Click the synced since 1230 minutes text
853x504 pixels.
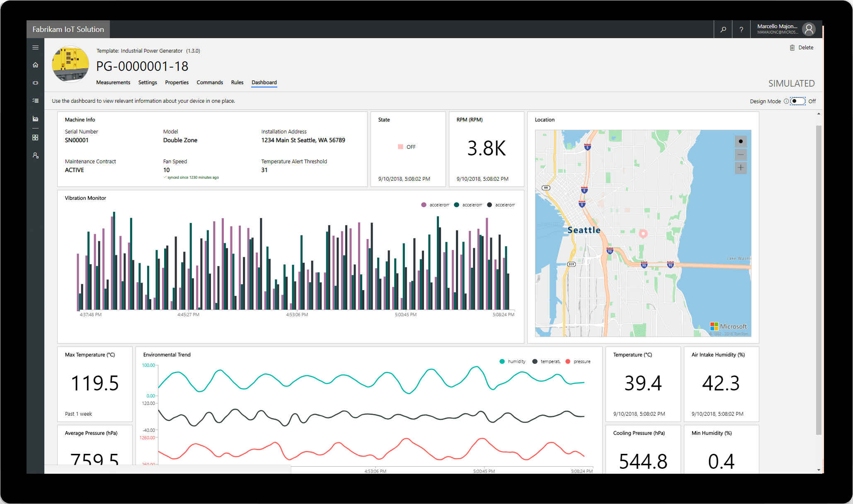191,177
